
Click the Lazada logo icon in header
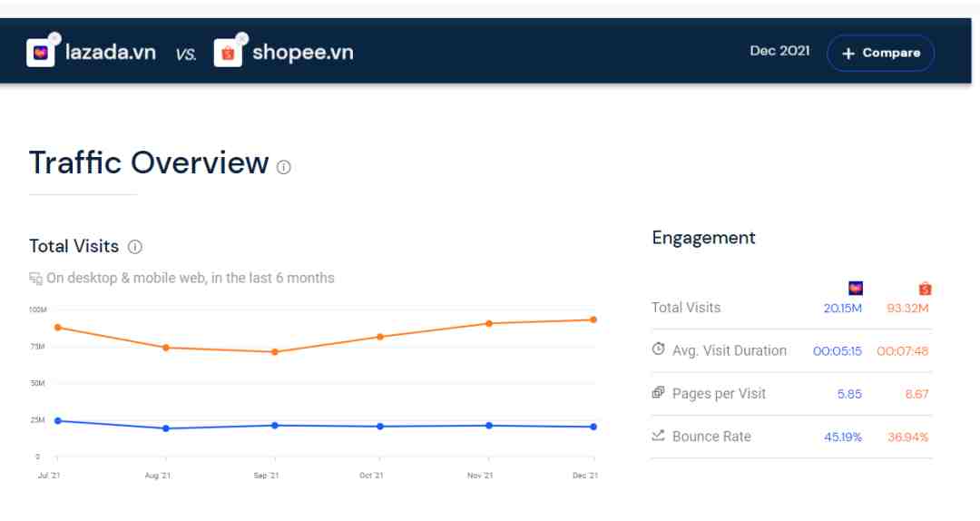tap(41, 54)
